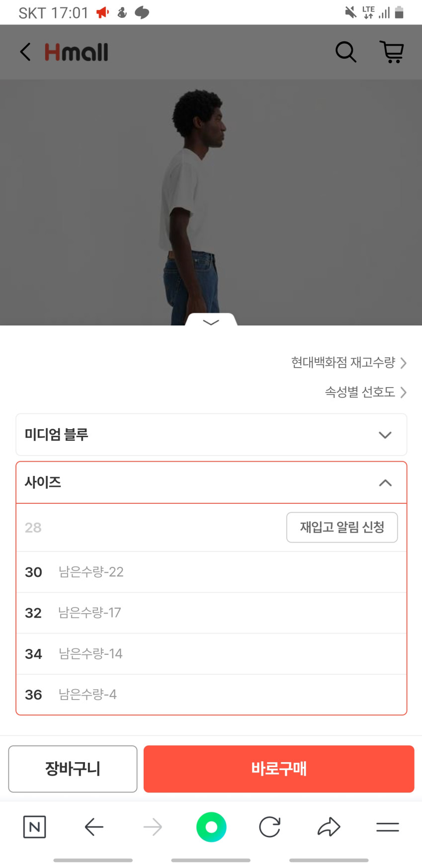Expand the 미디엄 블루 color dropdown

click(211, 435)
